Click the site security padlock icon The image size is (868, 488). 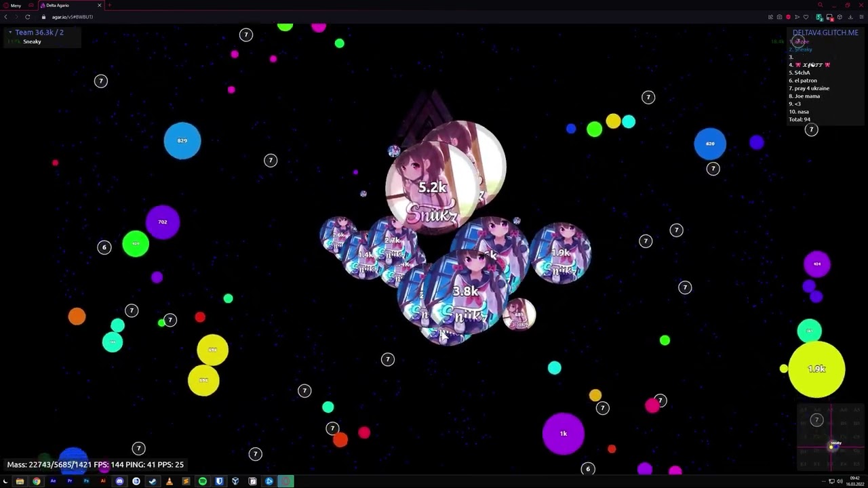(44, 17)
